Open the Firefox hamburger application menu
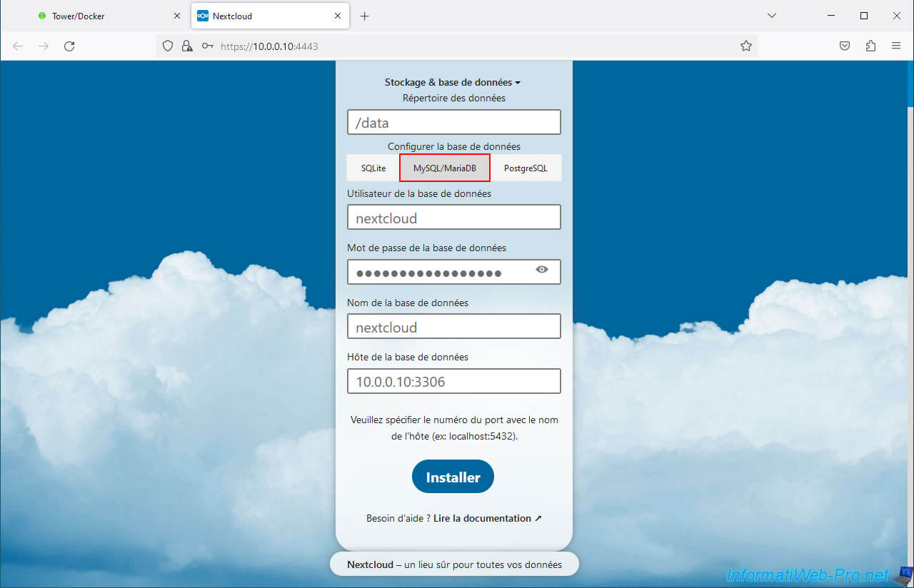The width and height of the screenshot is (914, 588). (896, 46)
